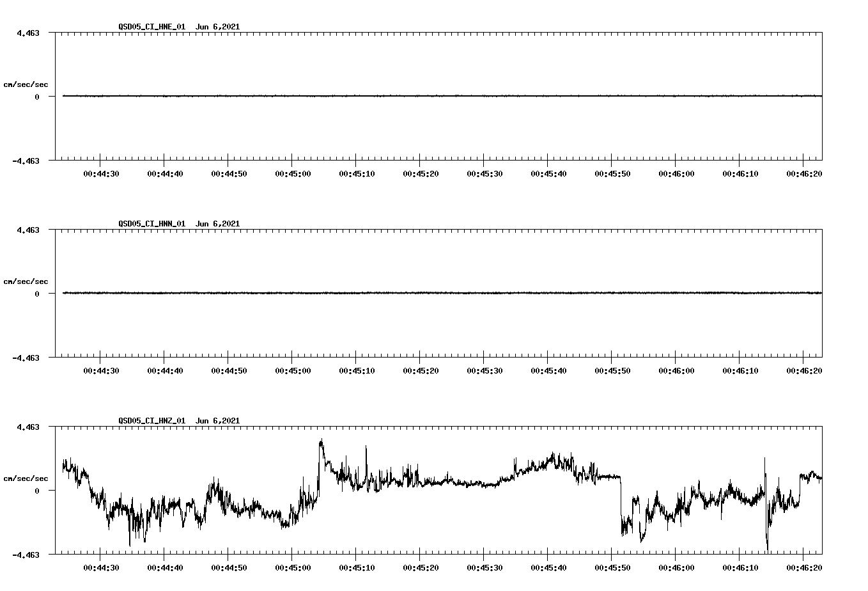Click the 00:45:10 time label under HNN plot
This screenshot has height=591, width=868.
(357, 371)
